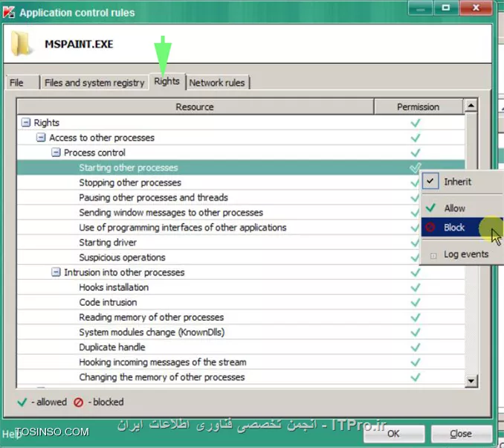Click permission checkmark for Process control
504x448 pixels.
pos(416,153)
